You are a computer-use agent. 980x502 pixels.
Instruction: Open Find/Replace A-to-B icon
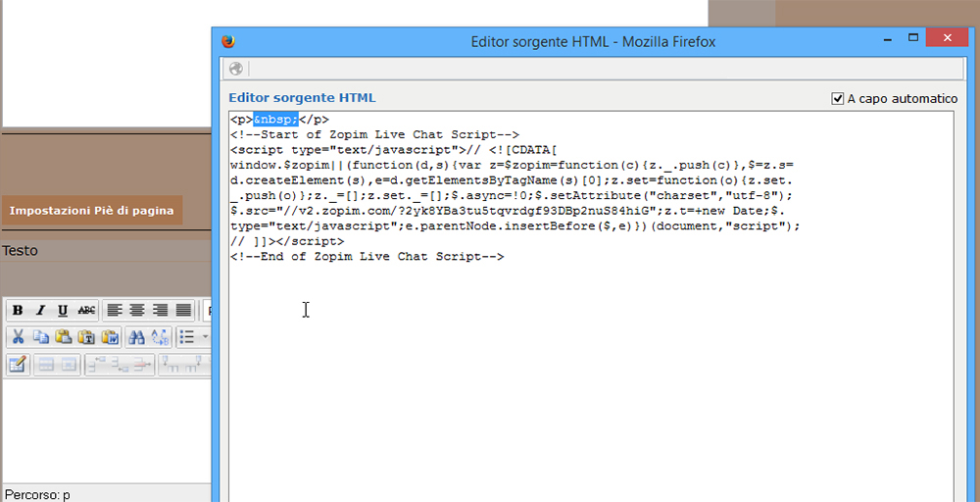click(160, 337)
